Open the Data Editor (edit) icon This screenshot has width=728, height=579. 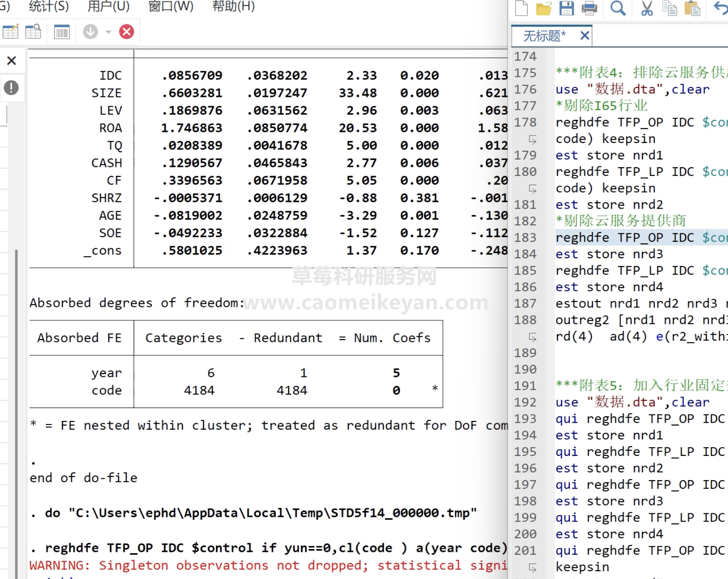pos(10,32)
